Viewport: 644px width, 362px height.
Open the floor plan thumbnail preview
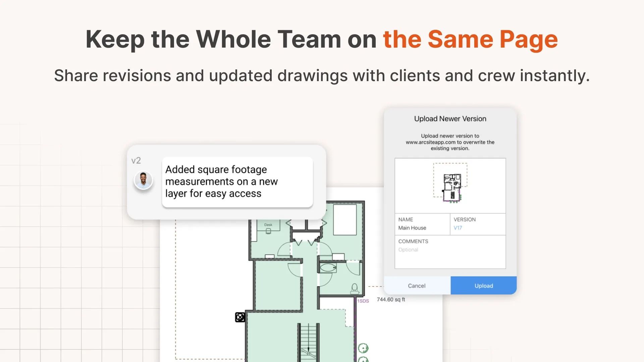pos(450,185)
